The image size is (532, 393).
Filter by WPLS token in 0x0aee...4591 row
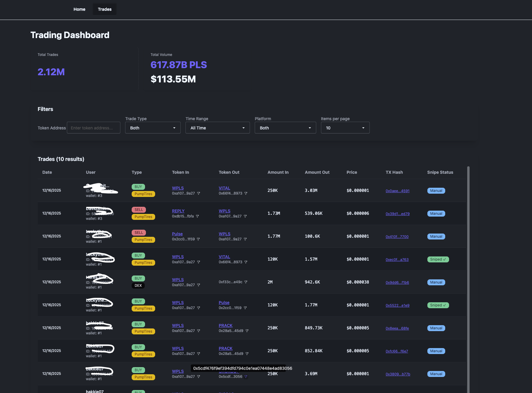click(x=199, y=193)
